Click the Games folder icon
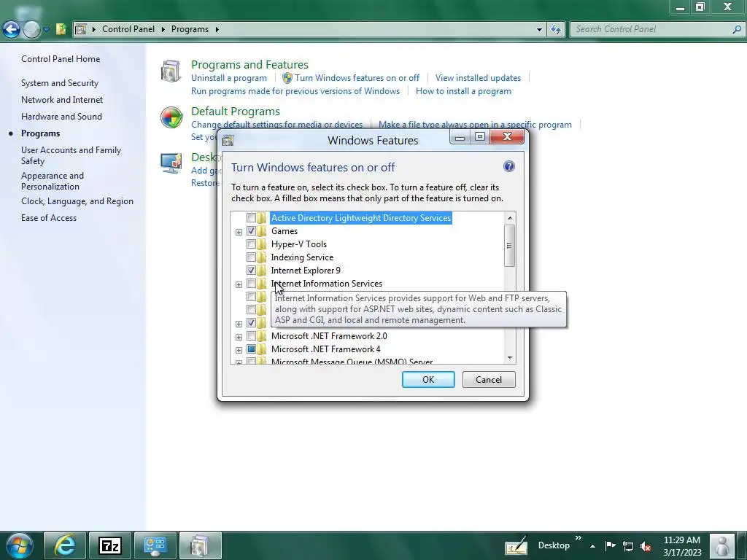Viewport: 747px width, 560px height. click(262, 231)
